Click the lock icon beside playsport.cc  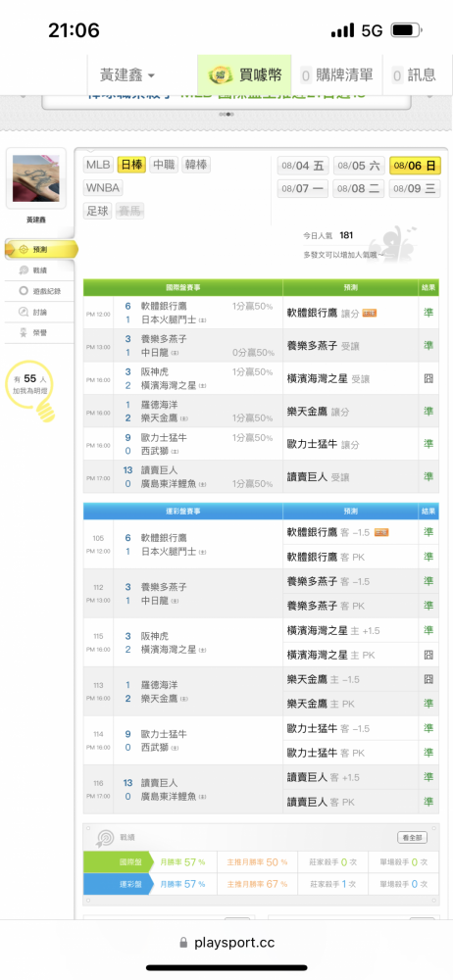(x=183, y=943)
